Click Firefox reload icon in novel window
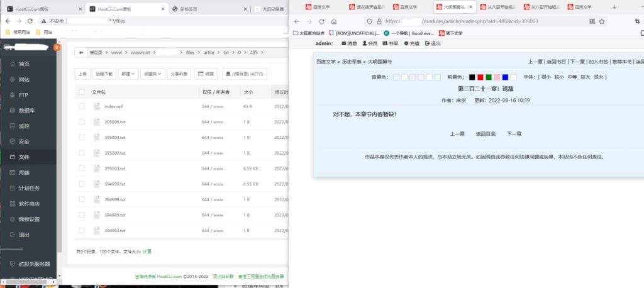Screen dimensions: 644x288 click(x=321, y=21)
